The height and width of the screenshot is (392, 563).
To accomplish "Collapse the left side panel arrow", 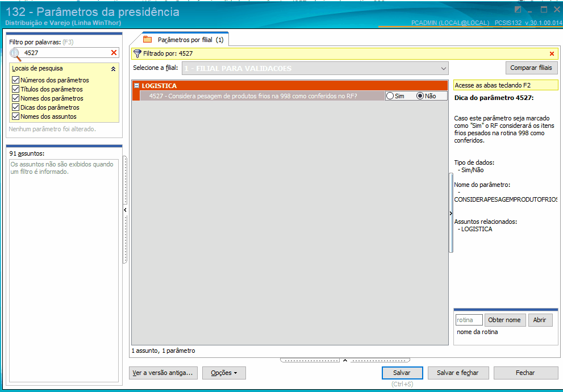I will [x=125, y=210].
